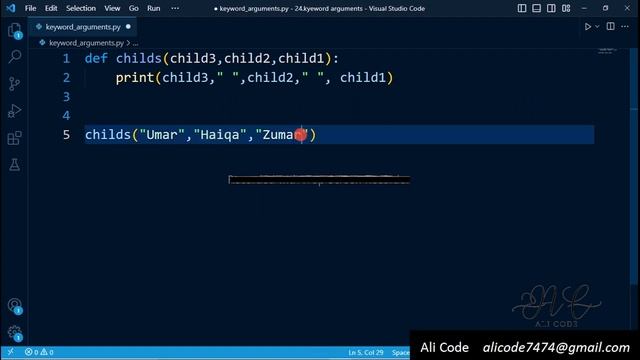Click the print function call on line 2
The width and height of the screenshot is (640, 360).
135,78
